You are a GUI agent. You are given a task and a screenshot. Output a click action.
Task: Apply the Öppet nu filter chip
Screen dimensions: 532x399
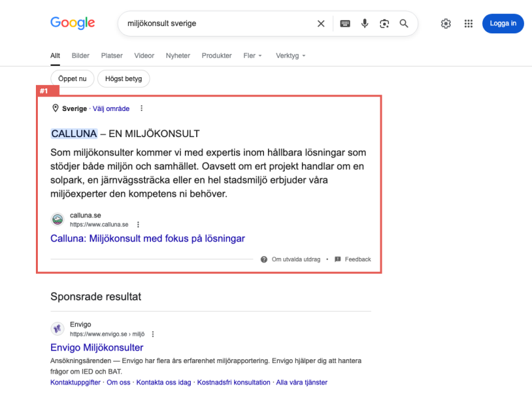72,78
